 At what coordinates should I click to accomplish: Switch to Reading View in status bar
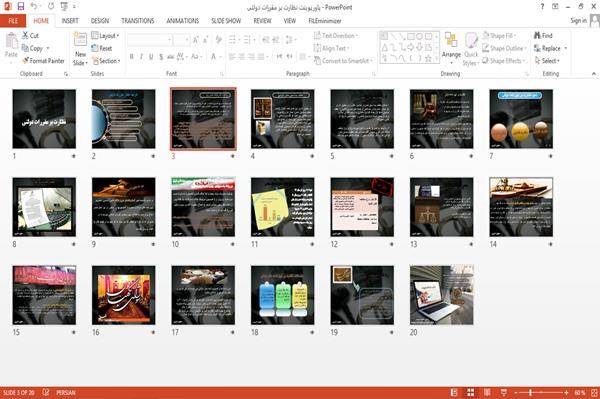[x=487, y=392]
